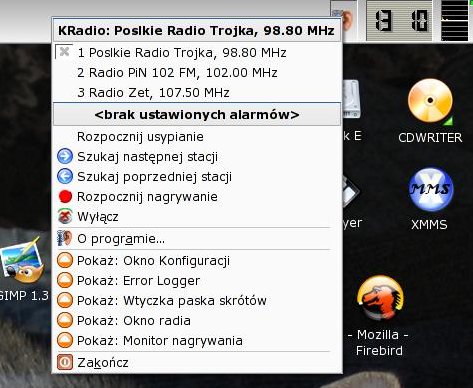Choose Szukaj następnej stacji
473x388 pixels.
pyautogui.click(x=197, y=157)
